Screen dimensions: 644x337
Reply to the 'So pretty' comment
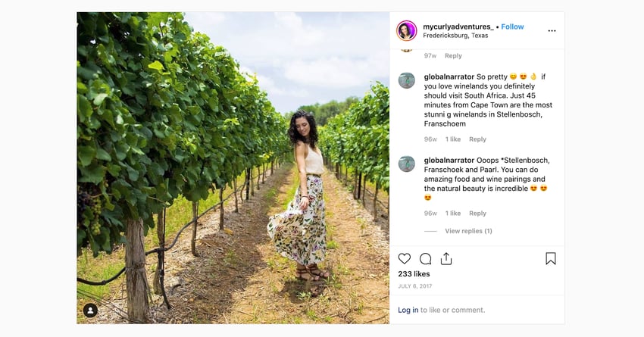pos(477,139)
